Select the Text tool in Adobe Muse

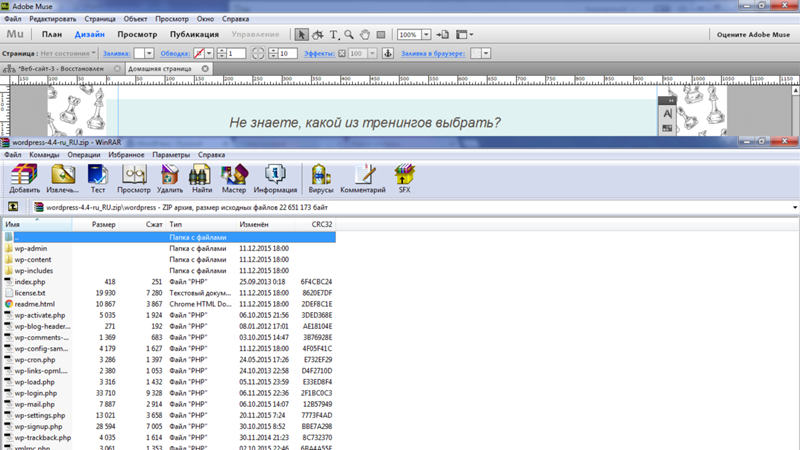(335, 35)
